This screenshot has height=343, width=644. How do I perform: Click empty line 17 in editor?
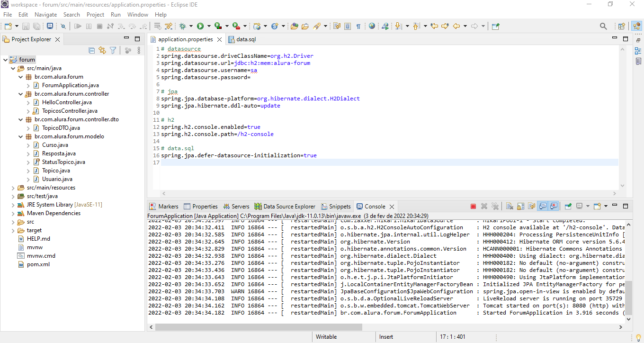pyautogui.click(x=389, y=162)
